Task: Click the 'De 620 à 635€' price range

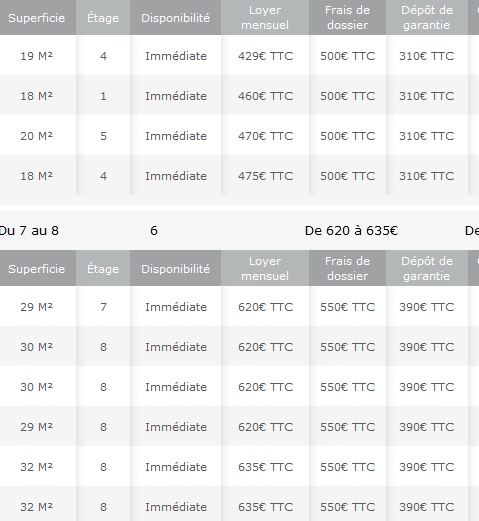Action: (x=351, y=231)
